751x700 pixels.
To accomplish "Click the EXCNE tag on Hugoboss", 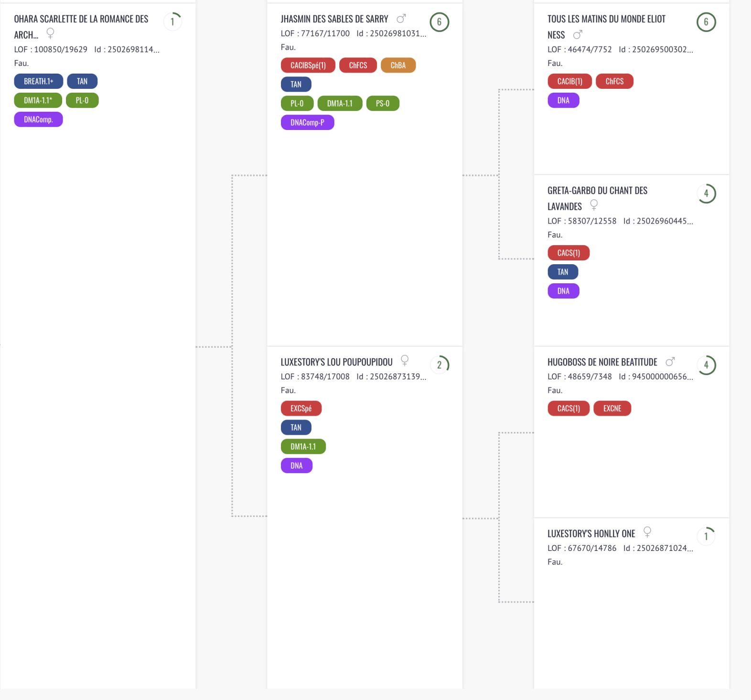I will [612, 409].
